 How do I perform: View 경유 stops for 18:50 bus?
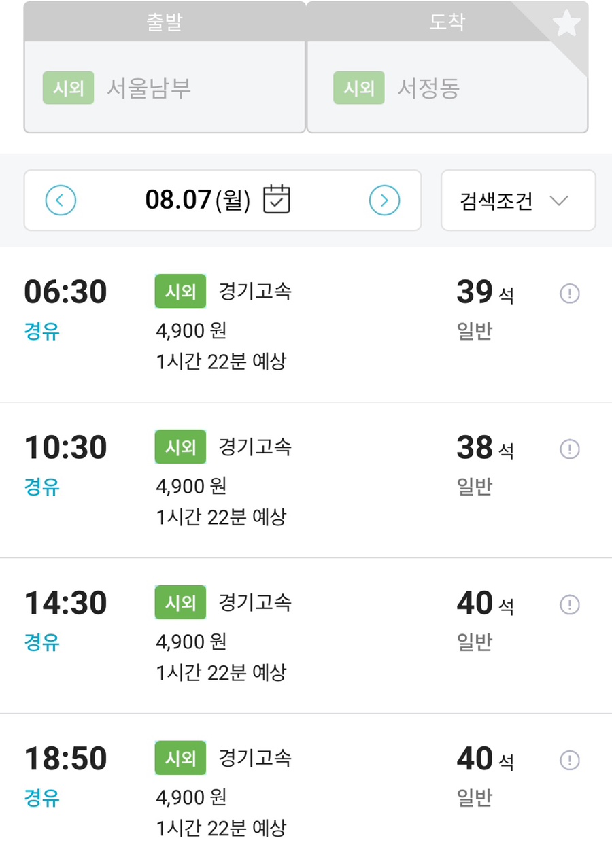click(x=42, y=797)
